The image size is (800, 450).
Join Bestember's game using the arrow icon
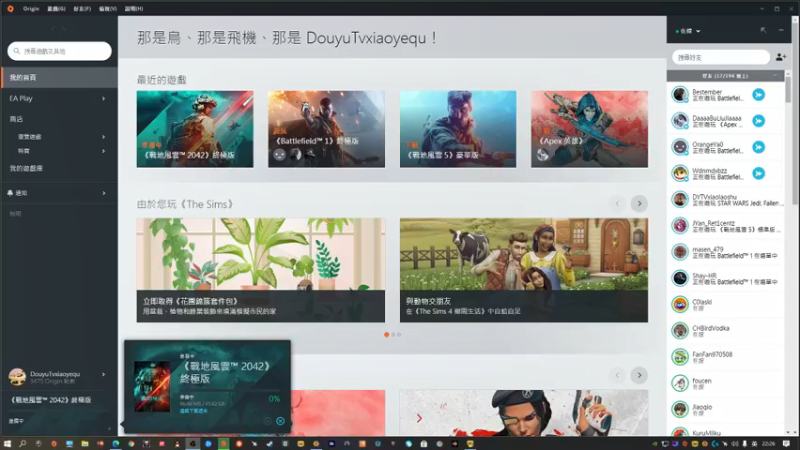[x=759, y=94]
